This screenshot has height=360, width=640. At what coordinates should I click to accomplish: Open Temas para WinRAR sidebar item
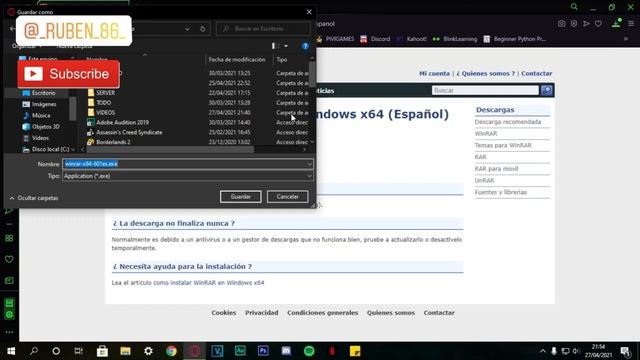503,145
